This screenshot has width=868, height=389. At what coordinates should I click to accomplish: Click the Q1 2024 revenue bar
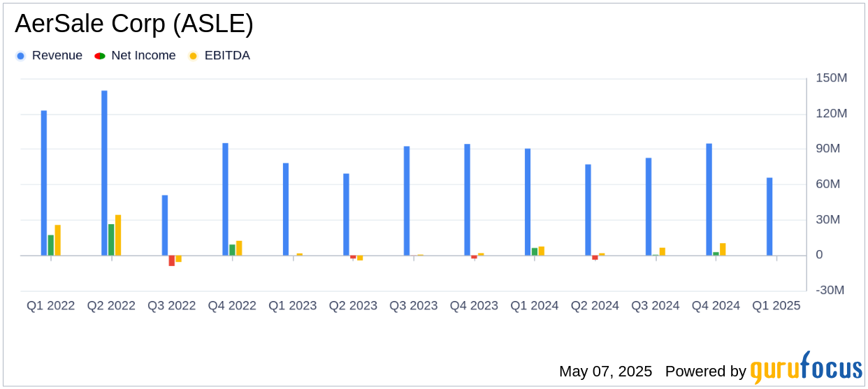click(x=528, y=202)
